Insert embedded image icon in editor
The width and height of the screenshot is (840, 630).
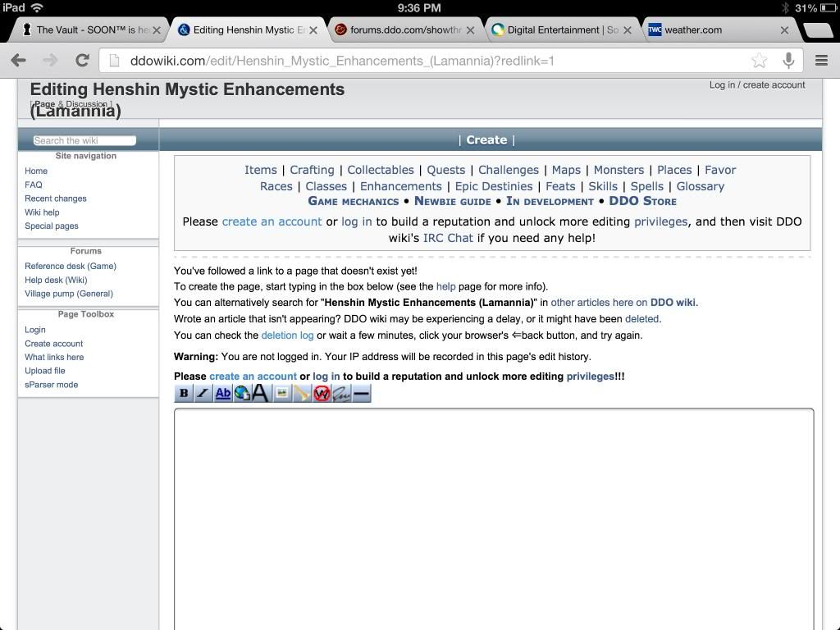[x=282, y=394]
